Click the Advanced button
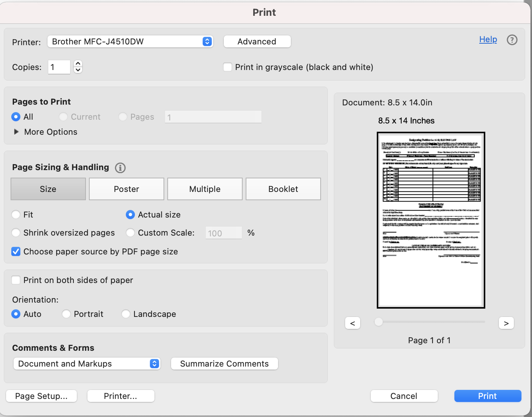Screen dimensions: 532x417 click(x=257, y=41)
